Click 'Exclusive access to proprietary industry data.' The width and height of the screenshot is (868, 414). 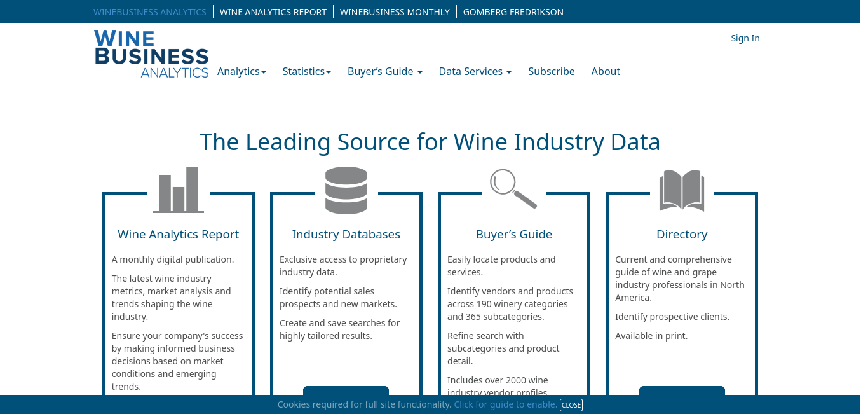click(343, 266)
